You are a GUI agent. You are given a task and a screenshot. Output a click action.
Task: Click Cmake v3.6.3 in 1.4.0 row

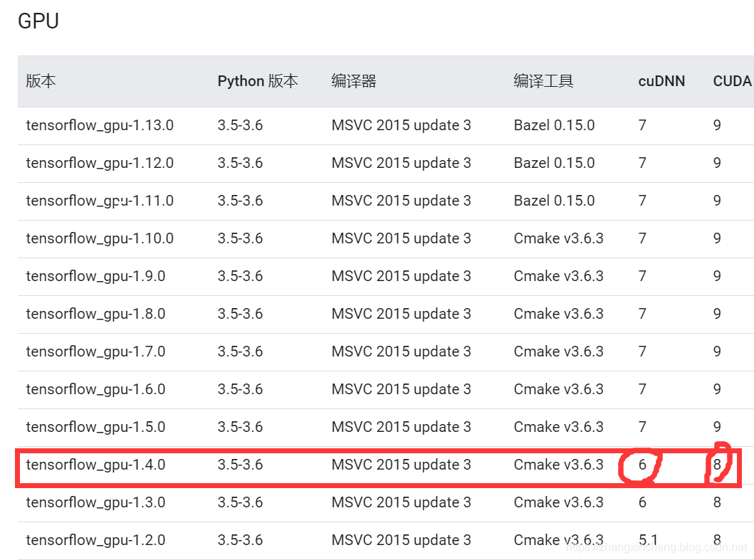(558, 465)
